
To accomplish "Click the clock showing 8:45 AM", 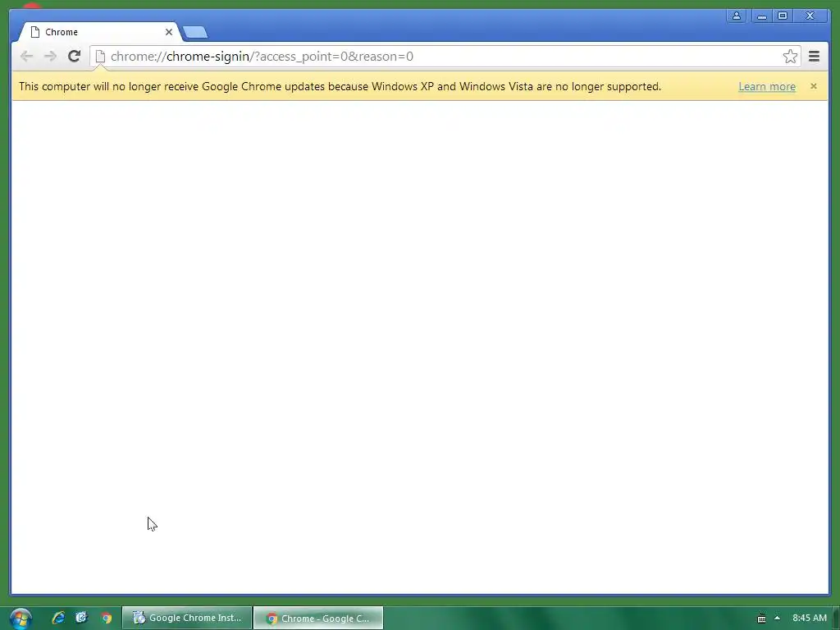I will (x=810, y=618).
